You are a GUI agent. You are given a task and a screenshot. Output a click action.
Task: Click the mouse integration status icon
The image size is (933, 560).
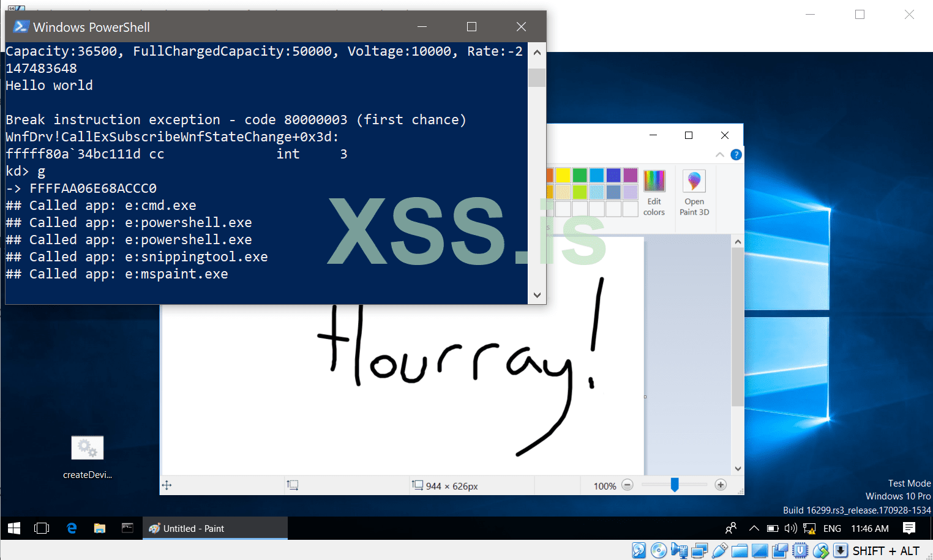pyautogui.click(x=820, y=550)
